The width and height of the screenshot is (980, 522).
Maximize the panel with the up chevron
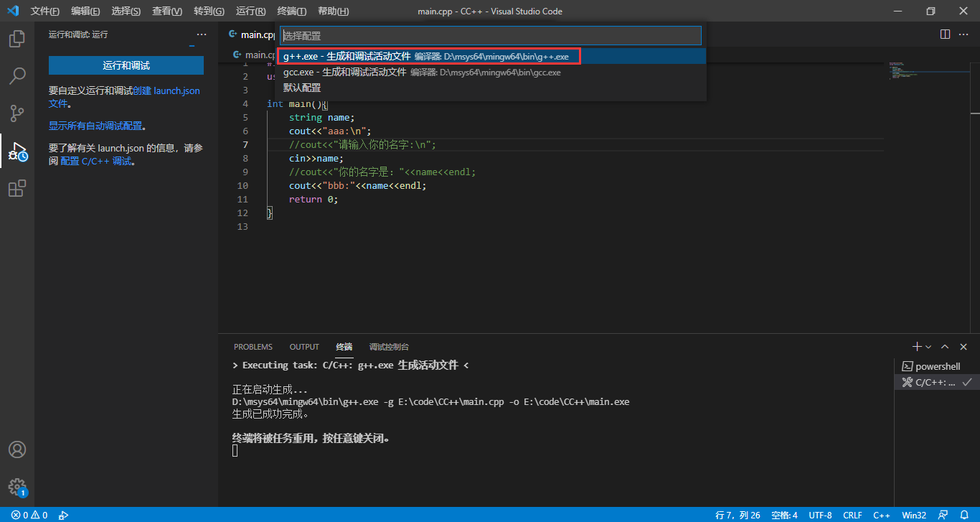(945, 347)
